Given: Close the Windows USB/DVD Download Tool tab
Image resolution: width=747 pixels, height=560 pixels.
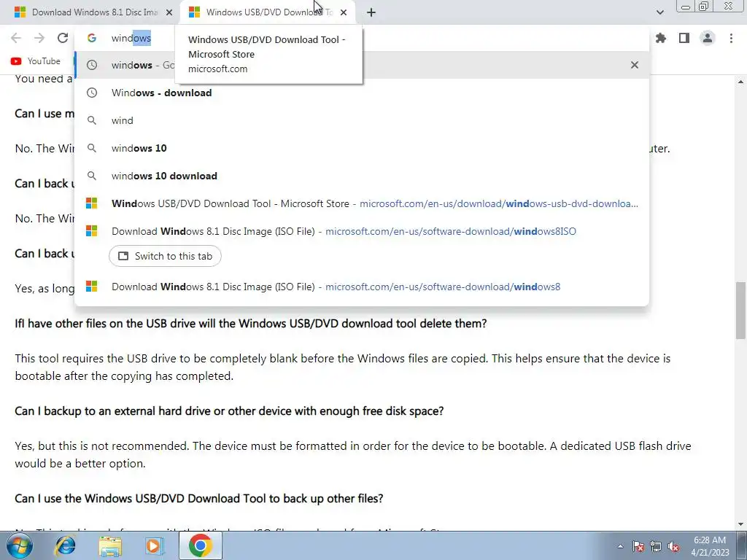Looking at the screenshot, I should tap(344, 12).
